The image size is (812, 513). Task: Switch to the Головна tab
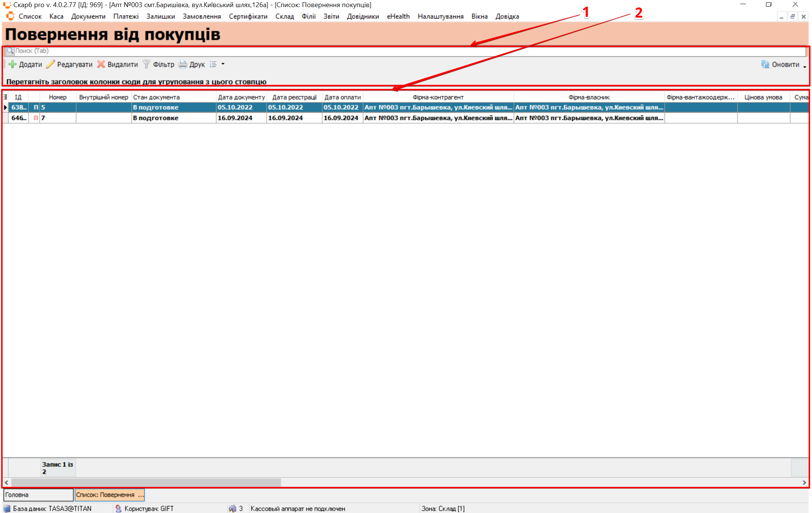[37, 495]
